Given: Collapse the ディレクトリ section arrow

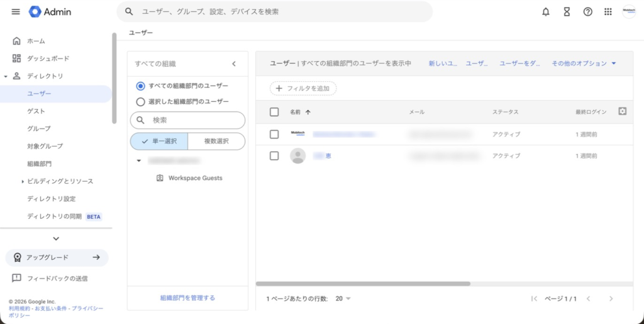Looking at the screenshot, I should (6, 76).
